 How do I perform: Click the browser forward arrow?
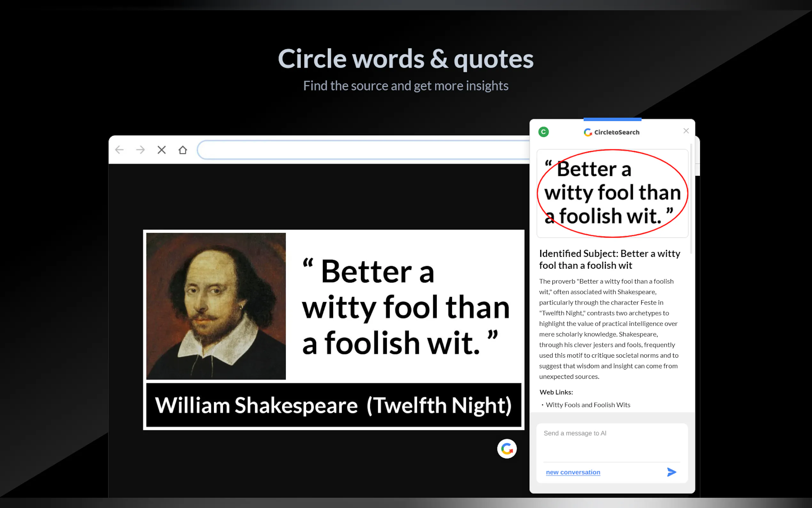[140, 149]
